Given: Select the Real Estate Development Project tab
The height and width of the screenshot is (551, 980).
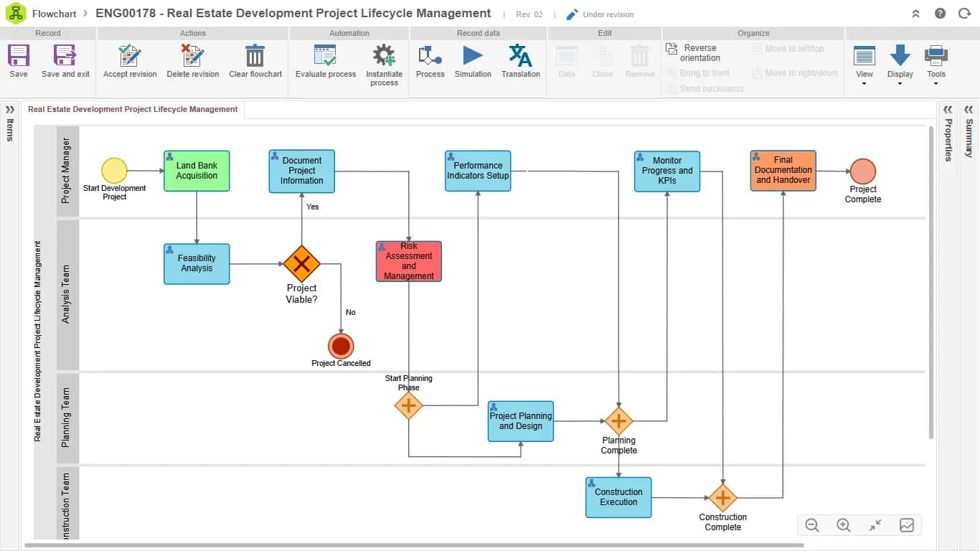Looking at the screenshot, I should tap(133, 109).
